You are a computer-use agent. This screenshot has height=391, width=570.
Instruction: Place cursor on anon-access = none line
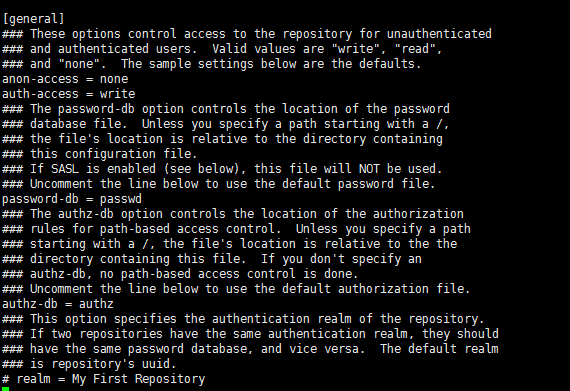pyautogui.click(x=65, y=79)
